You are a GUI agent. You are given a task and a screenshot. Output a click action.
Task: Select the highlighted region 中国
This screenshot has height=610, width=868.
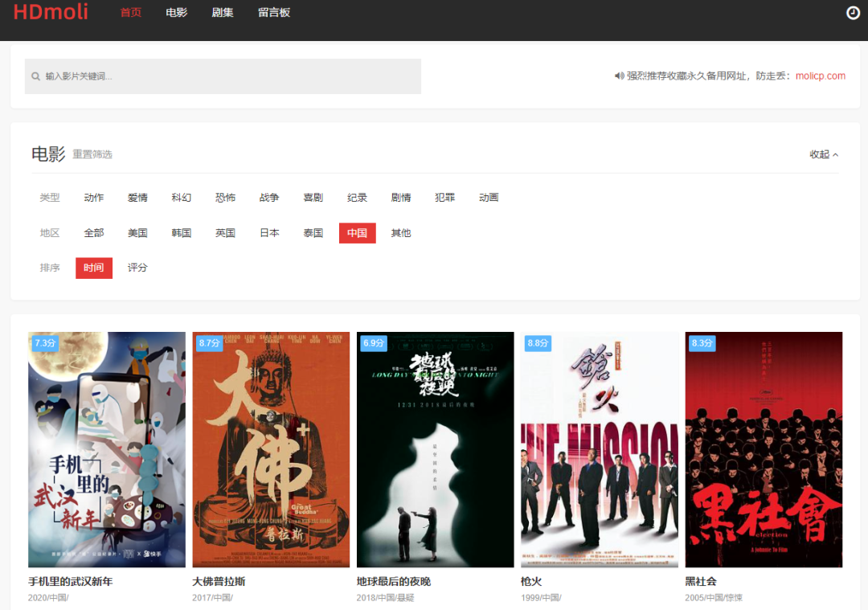pos(357,233)
